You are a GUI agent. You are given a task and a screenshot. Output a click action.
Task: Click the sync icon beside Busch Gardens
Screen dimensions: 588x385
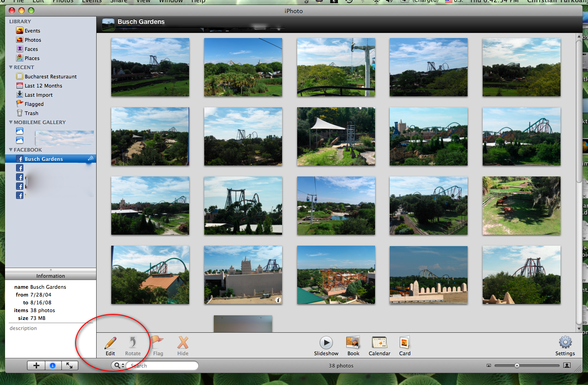pos(90,159)
